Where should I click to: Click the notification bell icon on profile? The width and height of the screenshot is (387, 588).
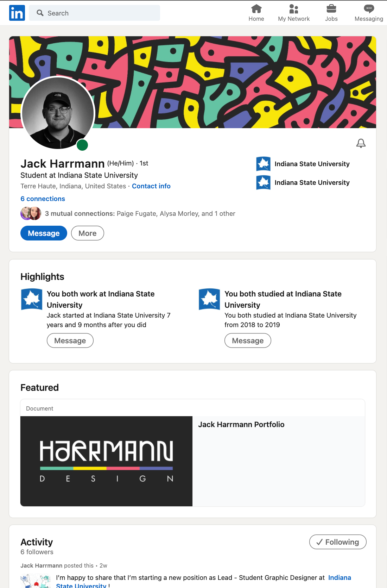point(361,143)
